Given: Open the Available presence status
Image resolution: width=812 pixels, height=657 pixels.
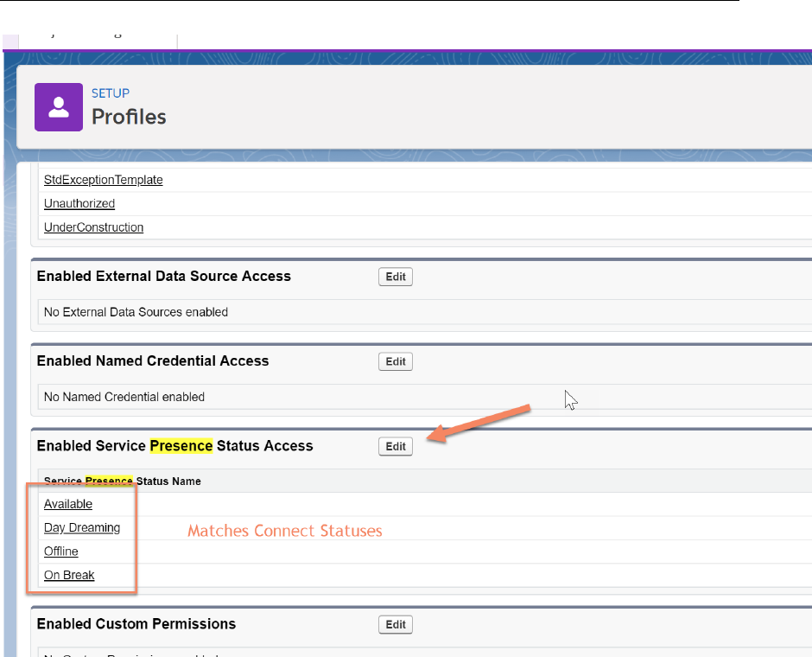Looking at the screenshot, I should [68, 504].
